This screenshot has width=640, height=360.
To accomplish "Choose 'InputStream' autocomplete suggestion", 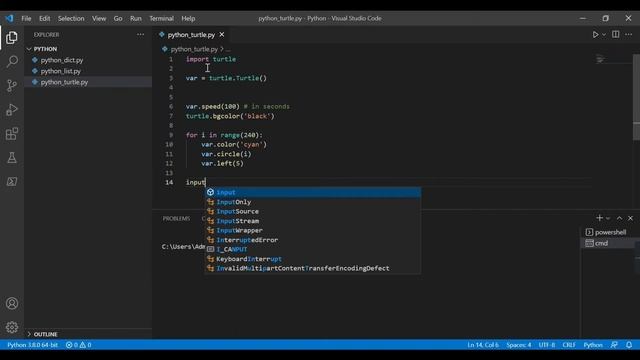I will tap(313, 221).
